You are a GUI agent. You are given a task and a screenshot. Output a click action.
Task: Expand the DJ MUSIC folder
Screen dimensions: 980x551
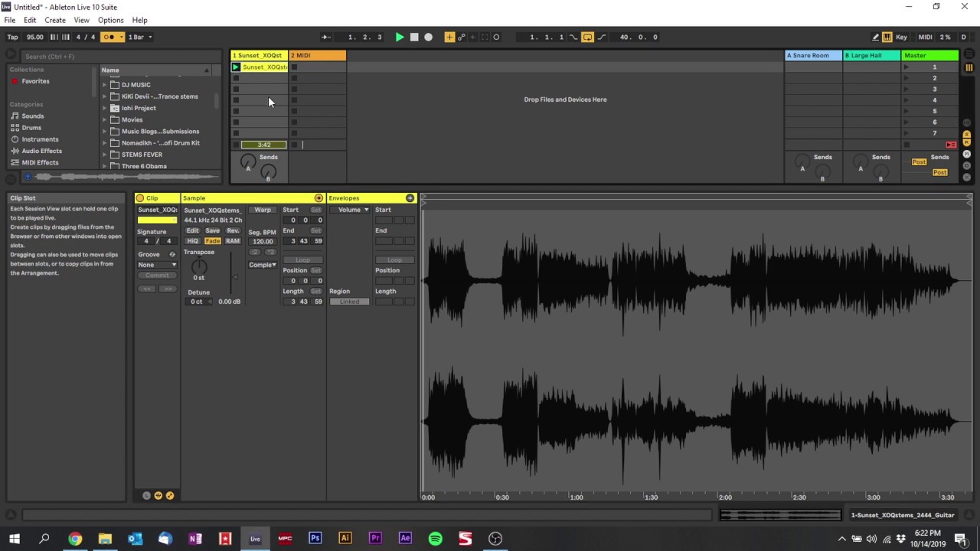pos(105,85)
